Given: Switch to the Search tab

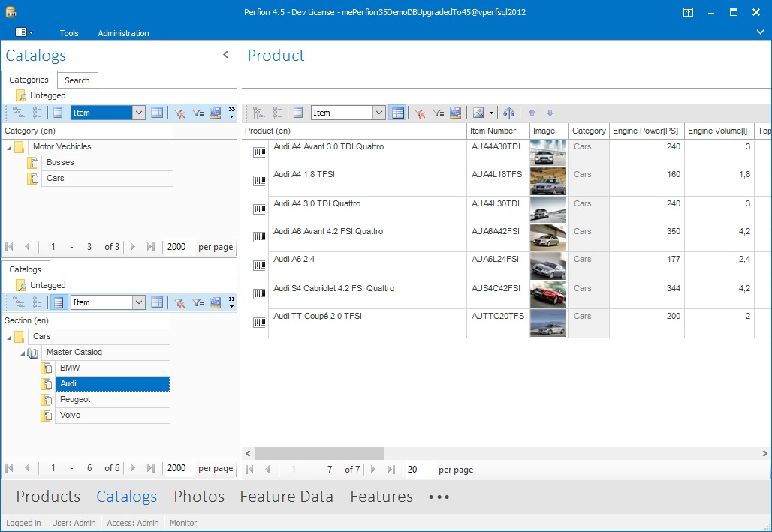Looking at the screenshot, I should (77, 80).
